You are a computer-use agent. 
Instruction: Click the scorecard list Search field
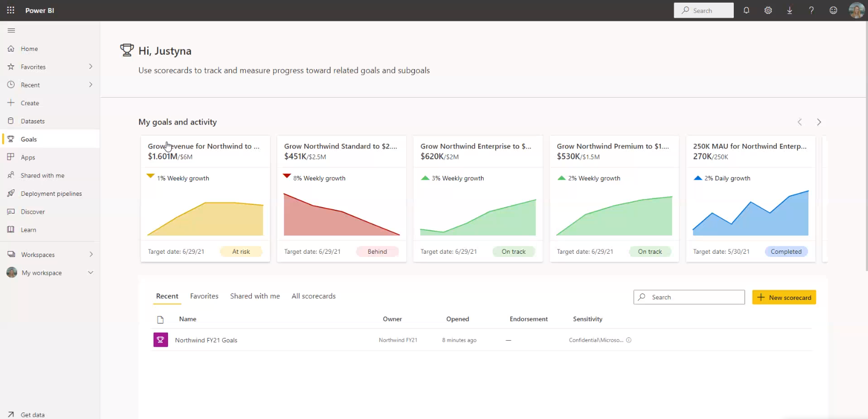click(689, 297)
